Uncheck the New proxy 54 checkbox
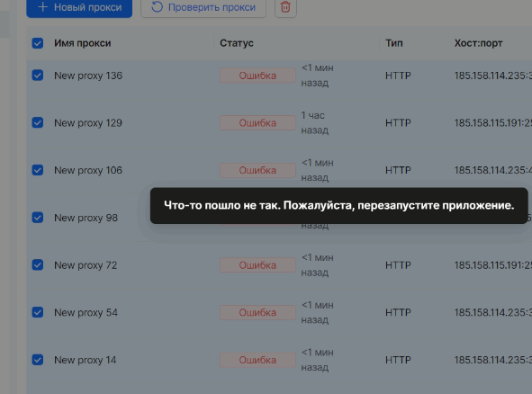This screenshot has width=532, height=394. pyautogui.click(x=38, y=312)
